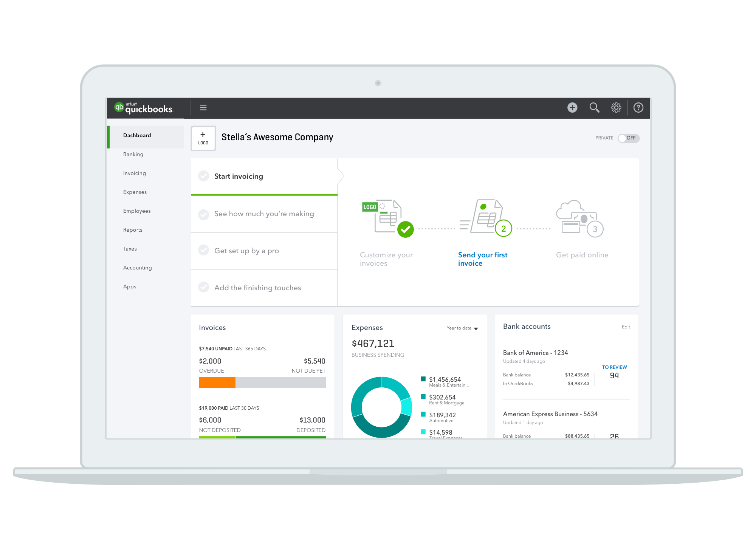Open the search magnifier icon

click(595, 108)
